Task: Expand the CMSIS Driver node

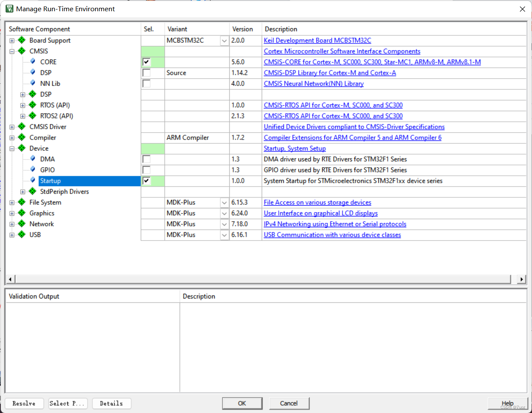Action: tap(12, 127)
